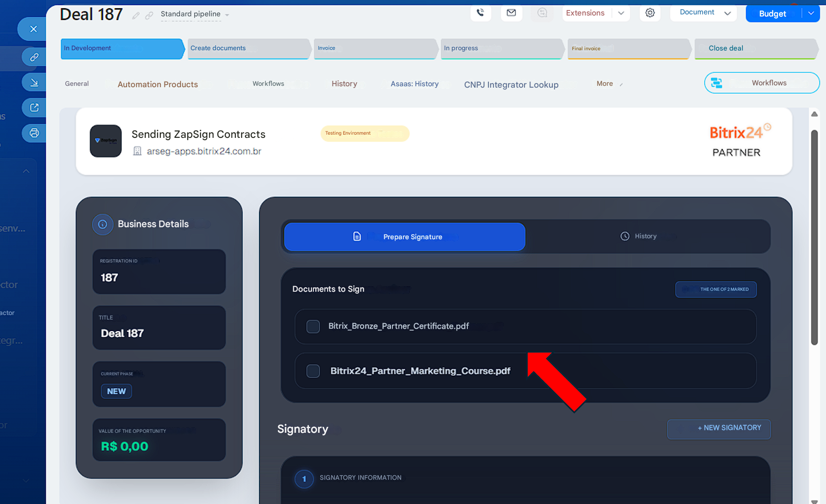The height and width of the screenshot is (504, 826).
Task: Click the + NEW SIGNATORY button
Action: (719, 428)
